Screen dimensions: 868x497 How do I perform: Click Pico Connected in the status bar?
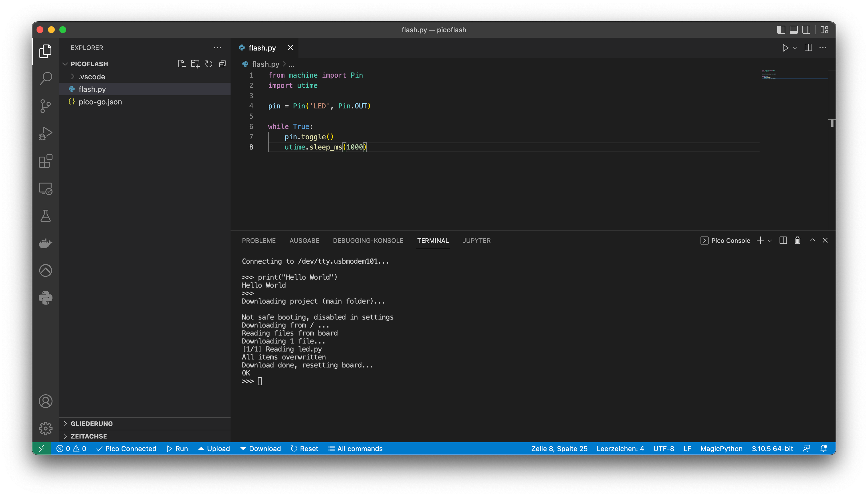(126, 448)
